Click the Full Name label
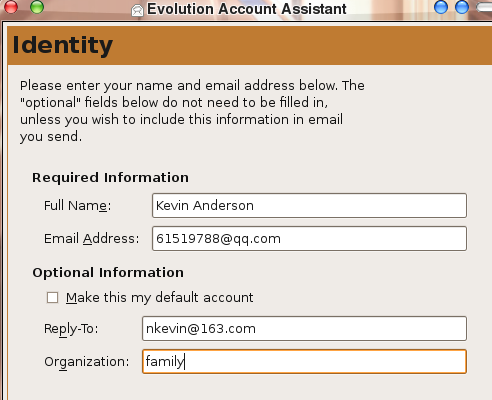This screenshot has height=400, width=492. click(77, 206)
